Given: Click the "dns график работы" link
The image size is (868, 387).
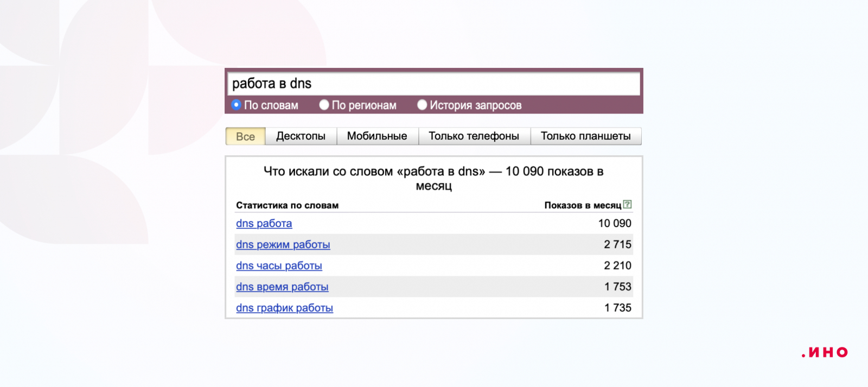Looking at the screenshot, I should point(284,308).
